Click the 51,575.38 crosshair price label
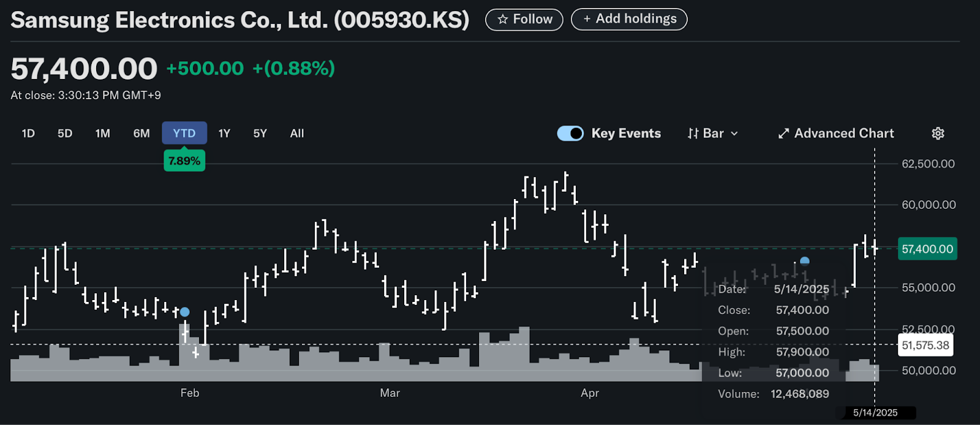Viewport: 980px width, 425px height. [x=925, y=345]
